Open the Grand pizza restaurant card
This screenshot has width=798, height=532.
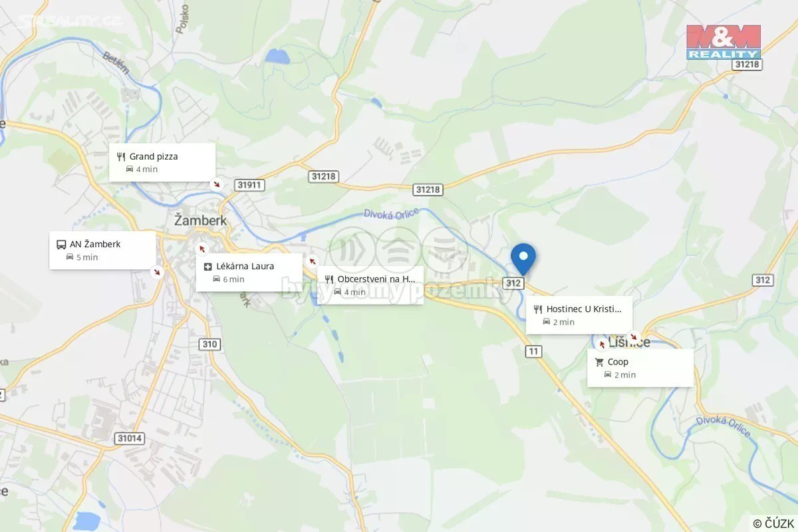pos(162,162)
